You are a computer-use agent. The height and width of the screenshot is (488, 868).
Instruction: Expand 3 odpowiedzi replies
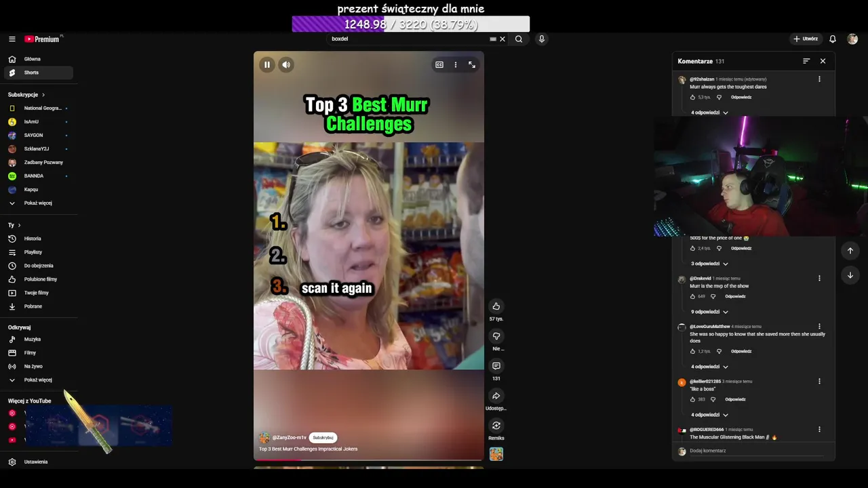click(x=709, y=264)
